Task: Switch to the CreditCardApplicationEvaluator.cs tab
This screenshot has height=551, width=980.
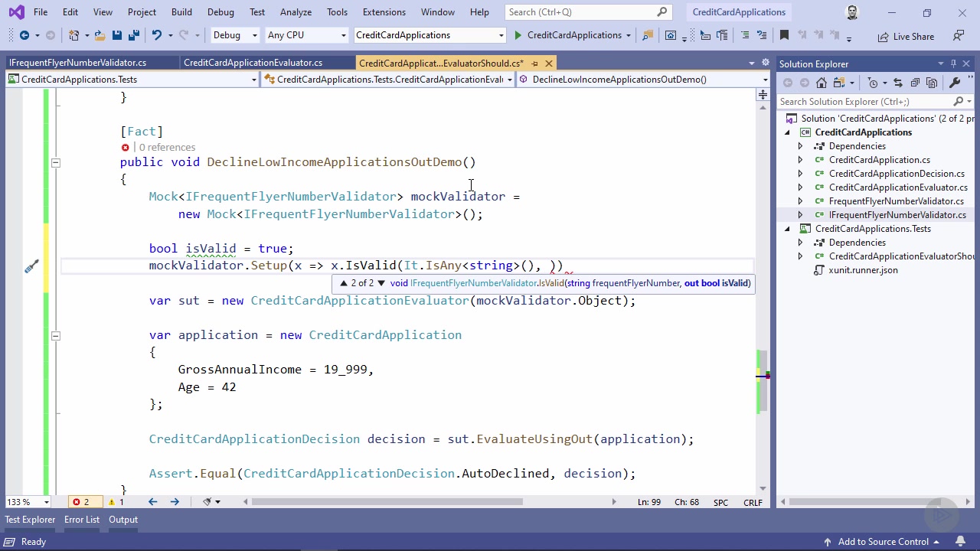Action: 253,63
